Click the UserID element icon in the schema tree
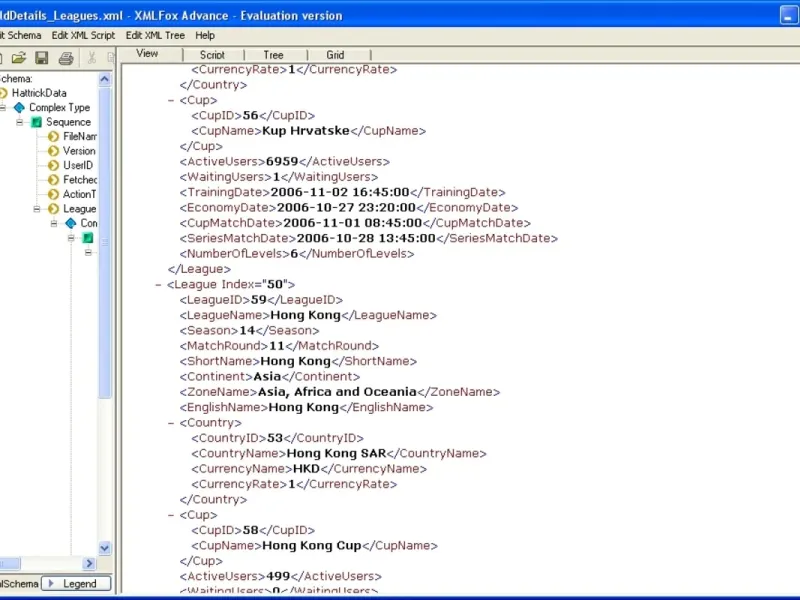 pos(54,165)
